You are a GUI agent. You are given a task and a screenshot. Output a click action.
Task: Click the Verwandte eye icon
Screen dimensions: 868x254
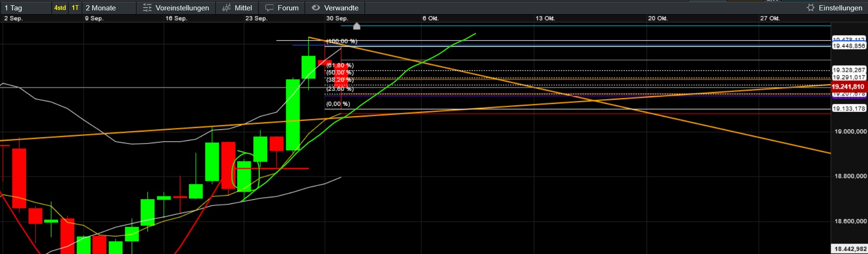coord(316,8)
